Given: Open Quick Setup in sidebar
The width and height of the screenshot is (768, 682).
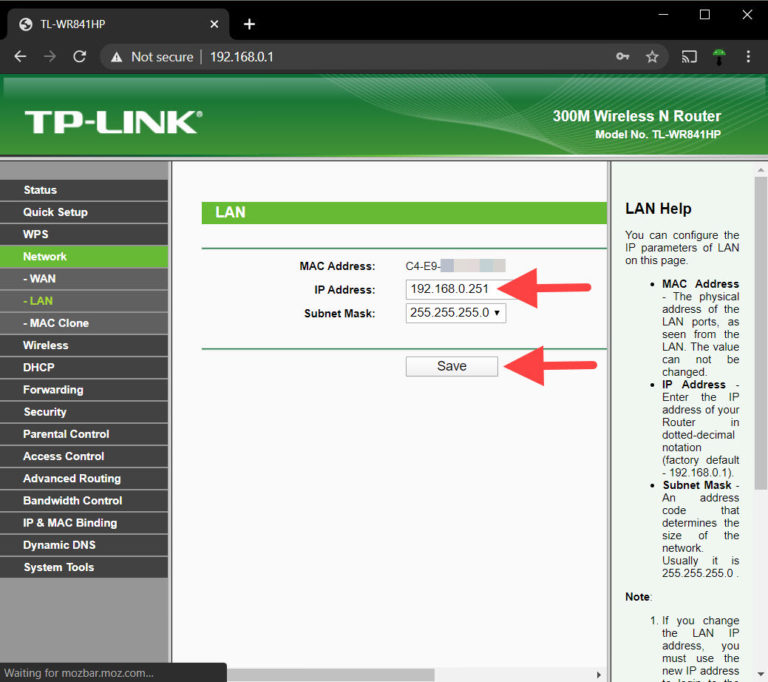Looking at the screenshot, I should click(84, 212).
